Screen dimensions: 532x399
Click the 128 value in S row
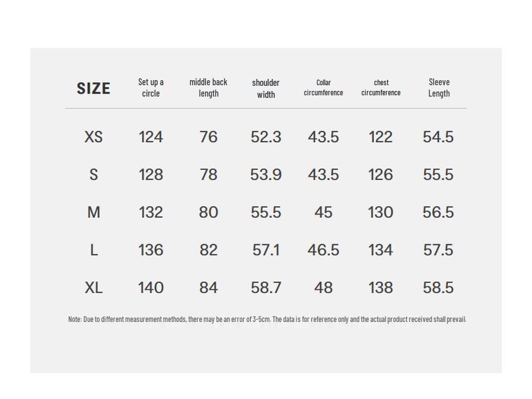coord(151,175)
